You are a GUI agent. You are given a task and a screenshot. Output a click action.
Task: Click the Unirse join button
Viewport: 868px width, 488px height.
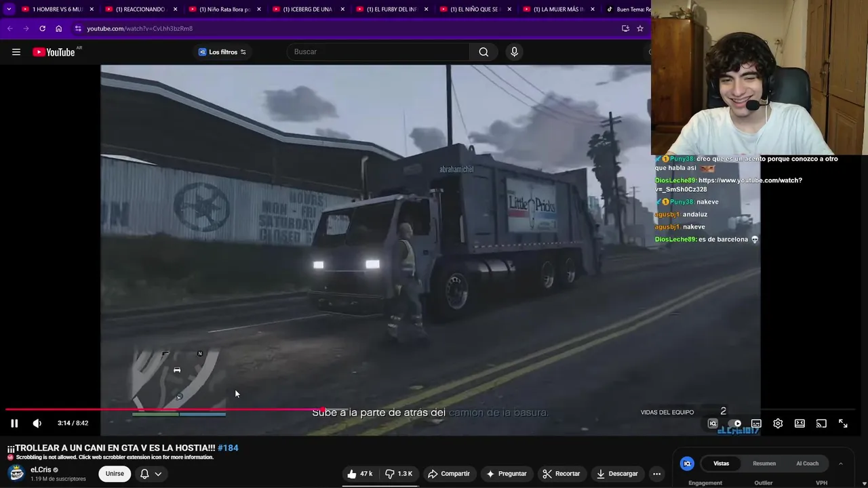(x=115, y=474)
